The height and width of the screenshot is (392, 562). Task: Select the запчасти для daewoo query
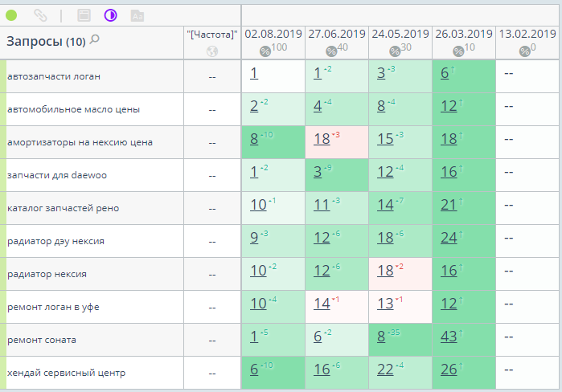pos(57,175)
